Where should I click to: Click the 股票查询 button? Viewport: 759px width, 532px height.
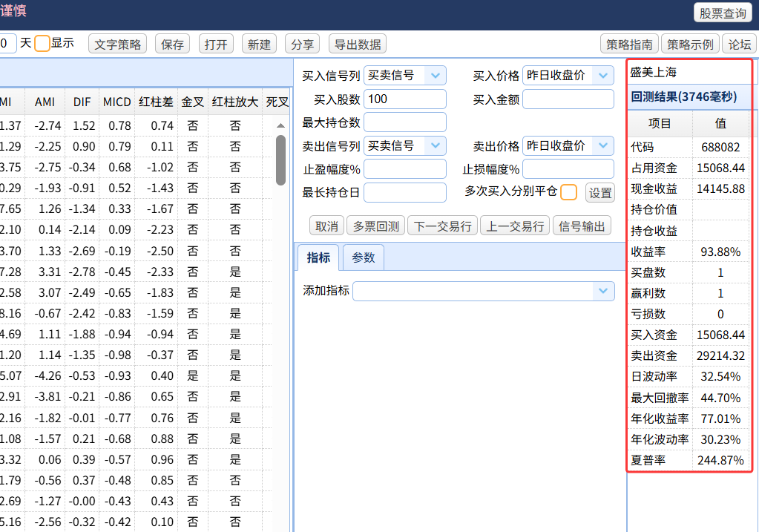click(723, 13)
